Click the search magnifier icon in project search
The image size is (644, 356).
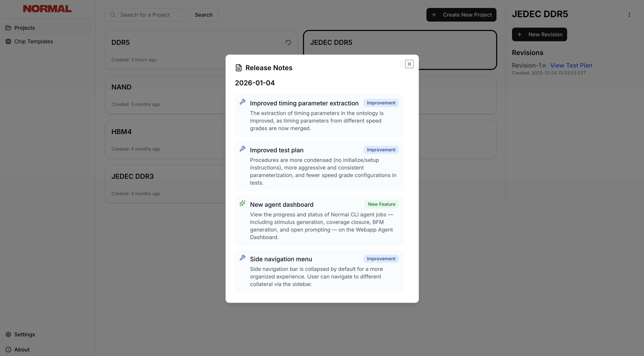[x=113, y=15]
